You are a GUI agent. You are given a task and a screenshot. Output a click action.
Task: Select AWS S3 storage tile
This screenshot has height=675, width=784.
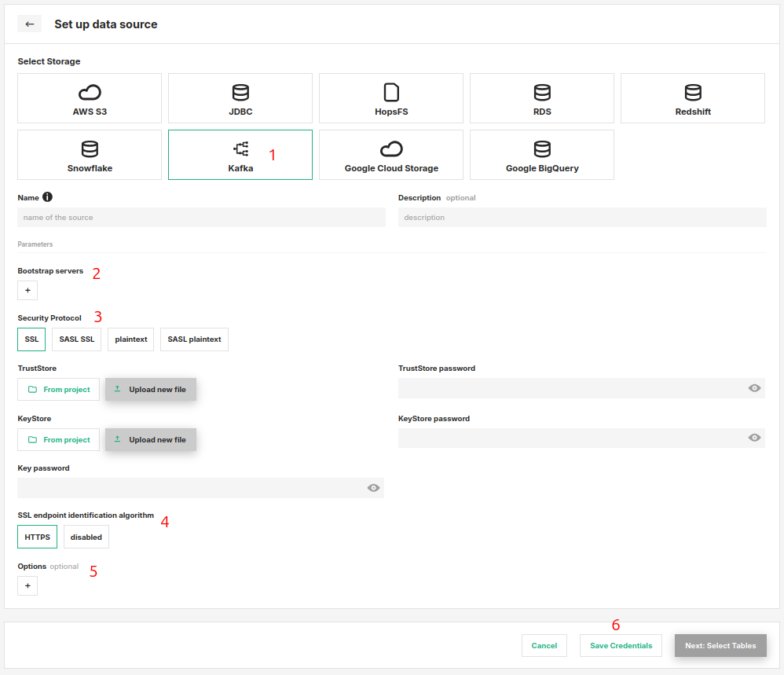point(90,98)
